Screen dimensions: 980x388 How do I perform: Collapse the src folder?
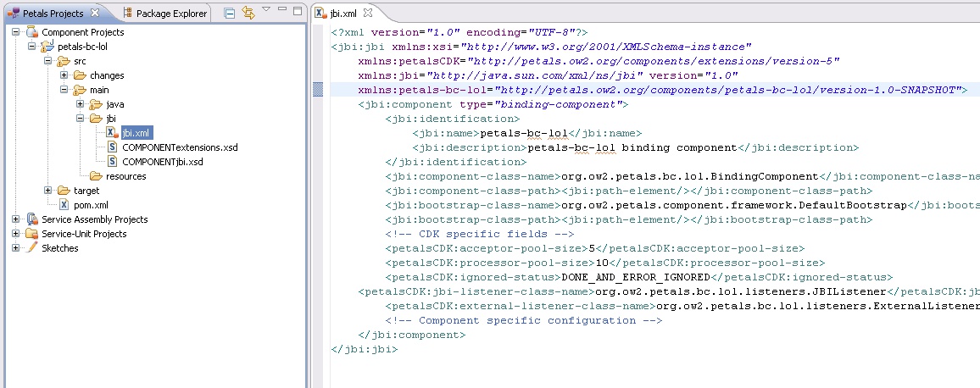[48, 61]
